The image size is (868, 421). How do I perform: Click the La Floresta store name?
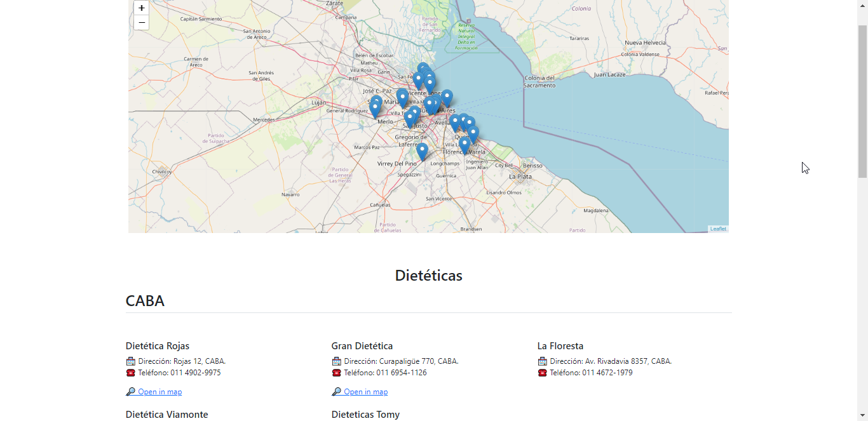[x=560, y=346]
